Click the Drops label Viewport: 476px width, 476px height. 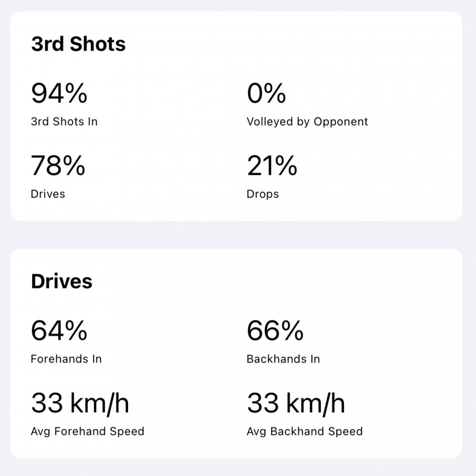tap(263, 194)
